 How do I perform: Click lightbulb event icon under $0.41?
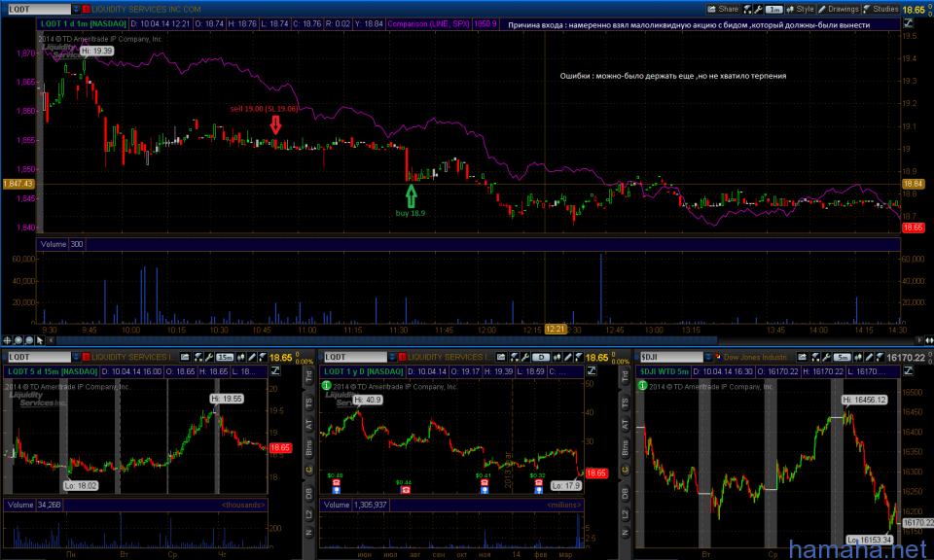[485, 490]
